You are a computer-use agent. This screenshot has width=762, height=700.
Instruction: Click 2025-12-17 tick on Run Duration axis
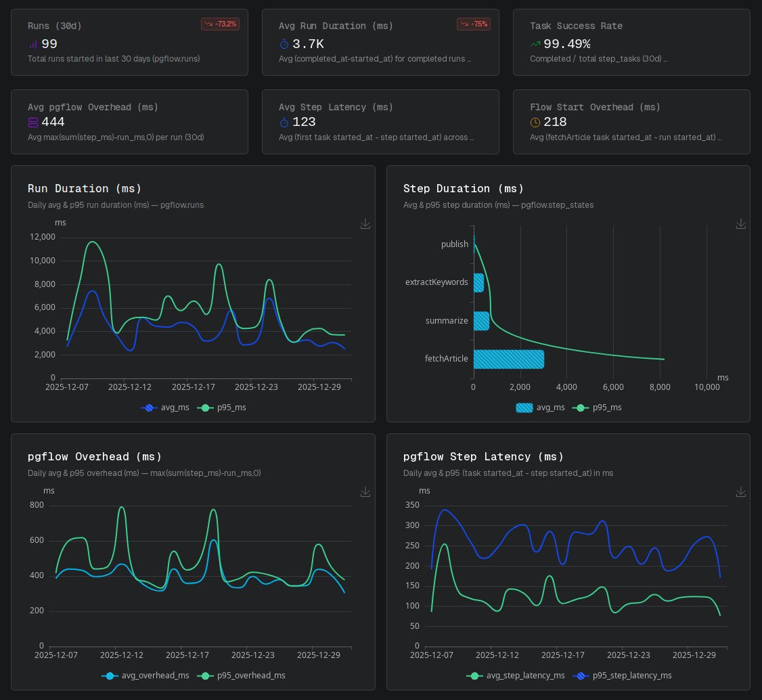pyautogui.click(x=193, y=387)
